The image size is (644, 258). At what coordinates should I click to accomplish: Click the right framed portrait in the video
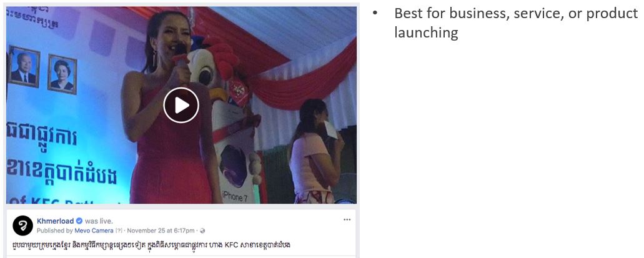pos(62,74)
